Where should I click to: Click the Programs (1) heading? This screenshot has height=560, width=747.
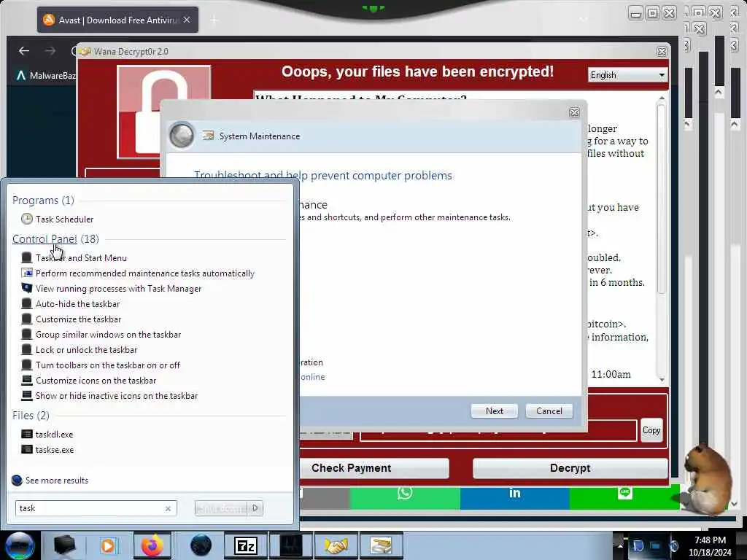(x=43, y=200)
